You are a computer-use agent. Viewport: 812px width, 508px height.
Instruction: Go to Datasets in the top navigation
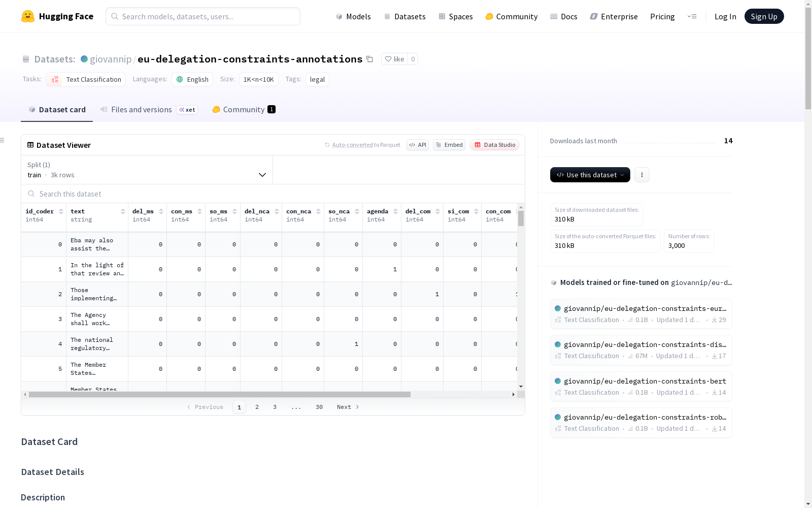coord(404,16)
